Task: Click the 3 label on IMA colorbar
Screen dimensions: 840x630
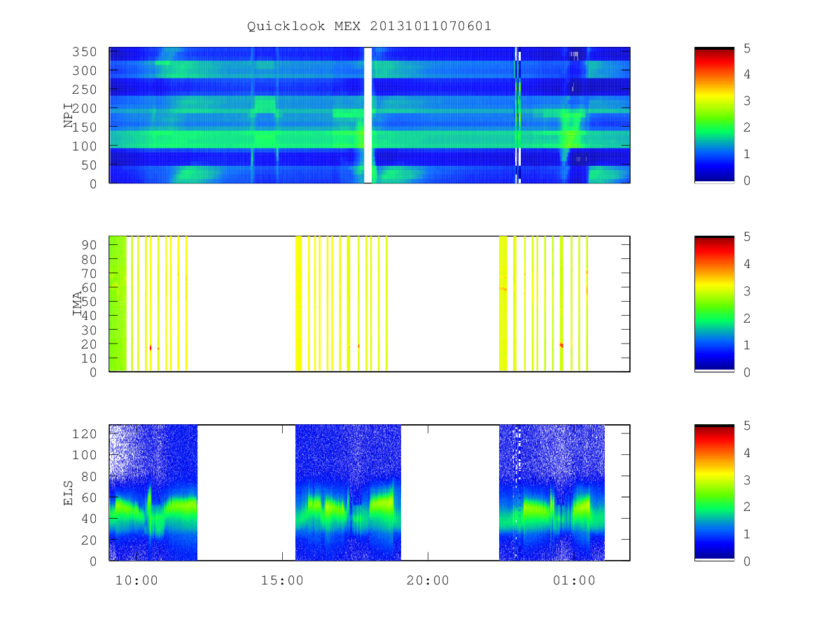Action: (x=746, y=291)
